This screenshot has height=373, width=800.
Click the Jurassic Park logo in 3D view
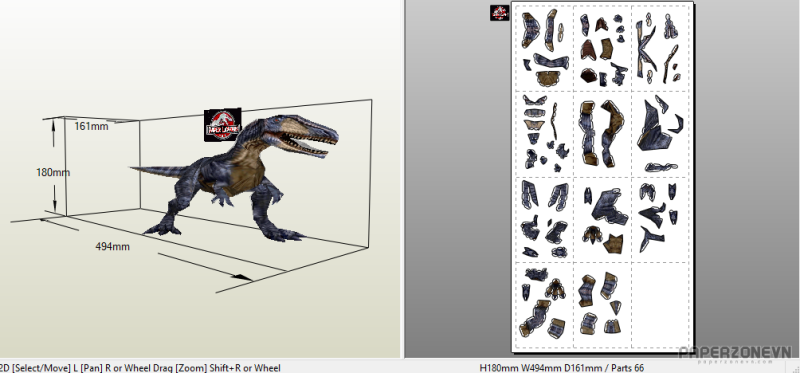[x=222, y=125]
